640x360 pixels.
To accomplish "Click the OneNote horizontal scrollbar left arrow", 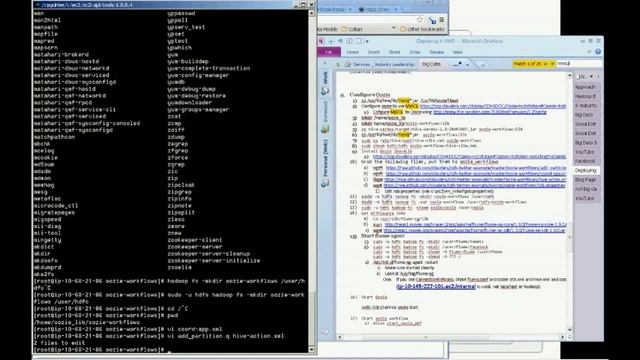I will tap(340, 337).
